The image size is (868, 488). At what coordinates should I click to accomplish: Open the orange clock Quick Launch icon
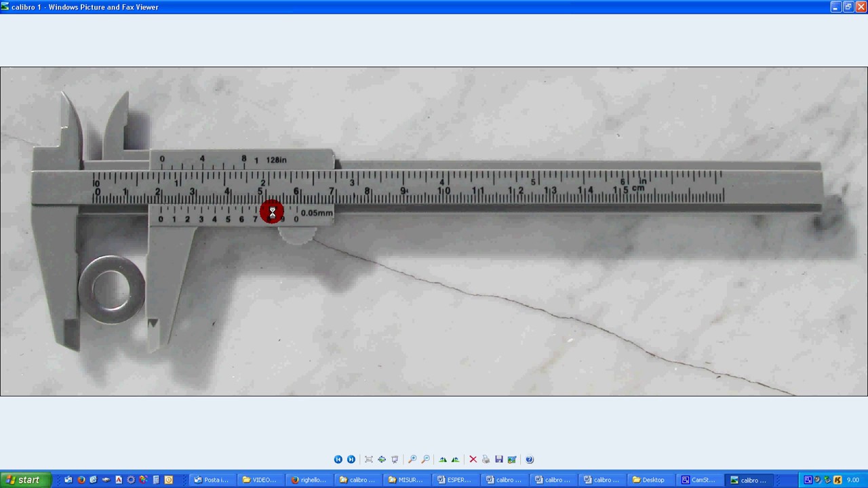[169, 480]
